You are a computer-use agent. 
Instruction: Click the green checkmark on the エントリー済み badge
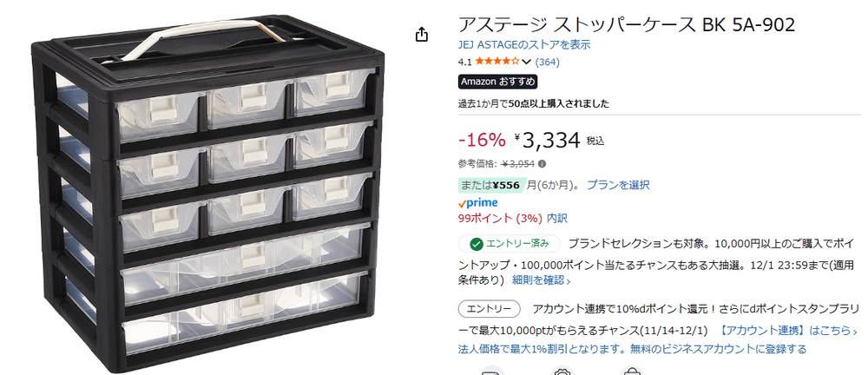point(476,244)
